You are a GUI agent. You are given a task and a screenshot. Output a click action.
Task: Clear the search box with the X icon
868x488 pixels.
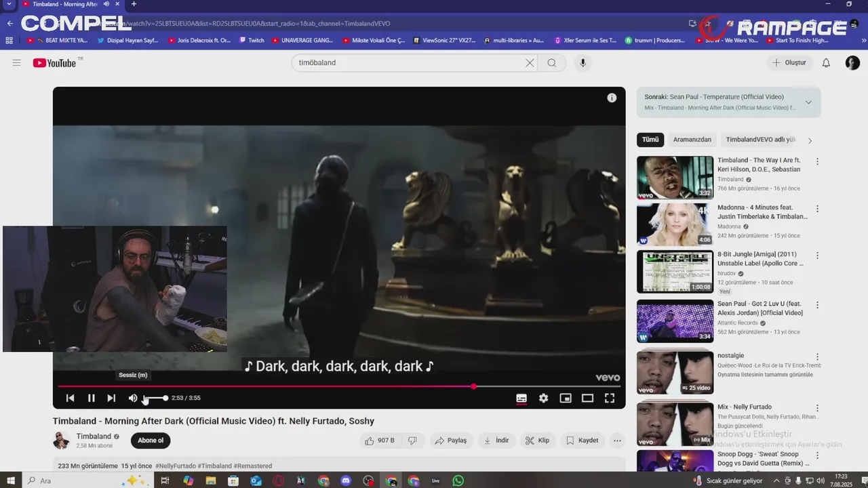(530, 63)
